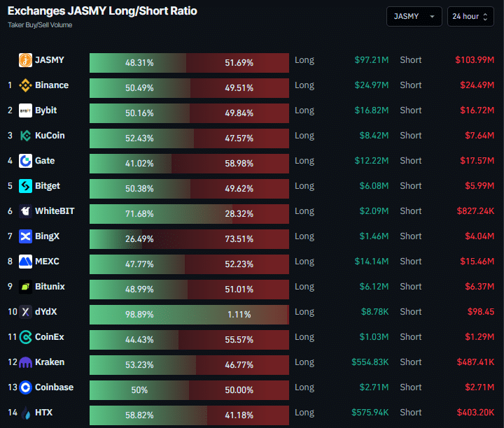The height and width of the screenshot is (428, 504).
Task: Click the JASMY coin logo icon
Action: pos(25,60)
